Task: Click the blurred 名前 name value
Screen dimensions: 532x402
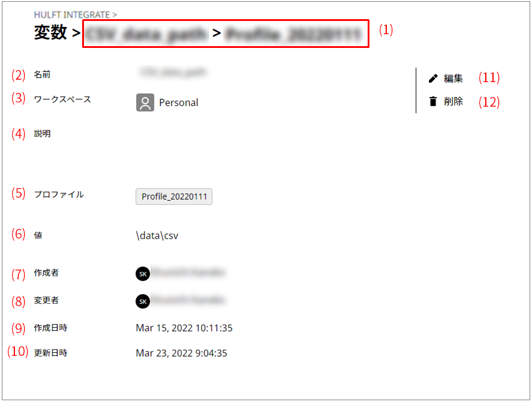Action: click(x=173, y=72)
